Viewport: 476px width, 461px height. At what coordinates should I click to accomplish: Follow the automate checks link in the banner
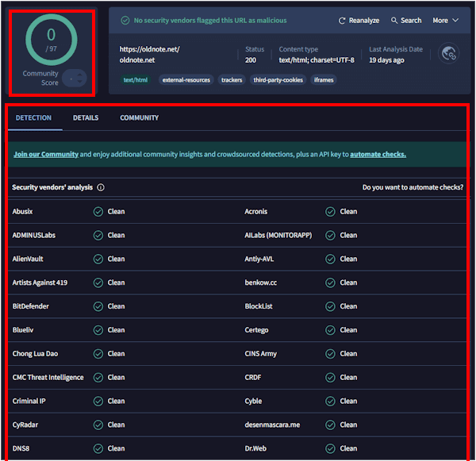tap(378, 154)
